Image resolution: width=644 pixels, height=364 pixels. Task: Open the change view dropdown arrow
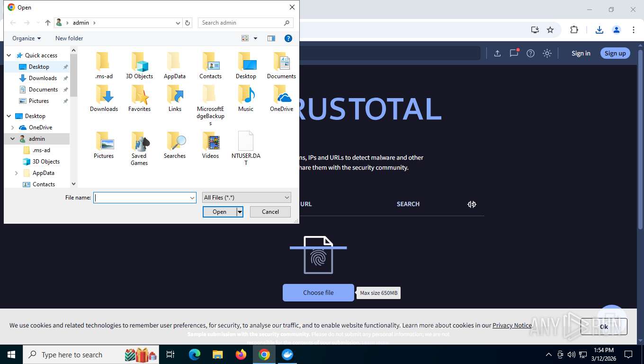pos(255,38)
